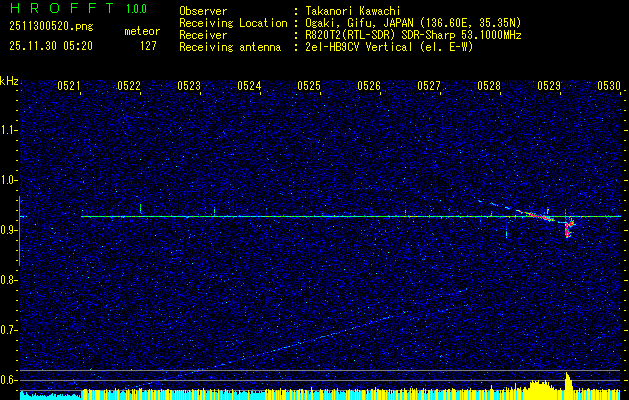The image size is (629, 400).
Task: Click the date stamp 25.11.30 05:20
Action: pos(51,46)
